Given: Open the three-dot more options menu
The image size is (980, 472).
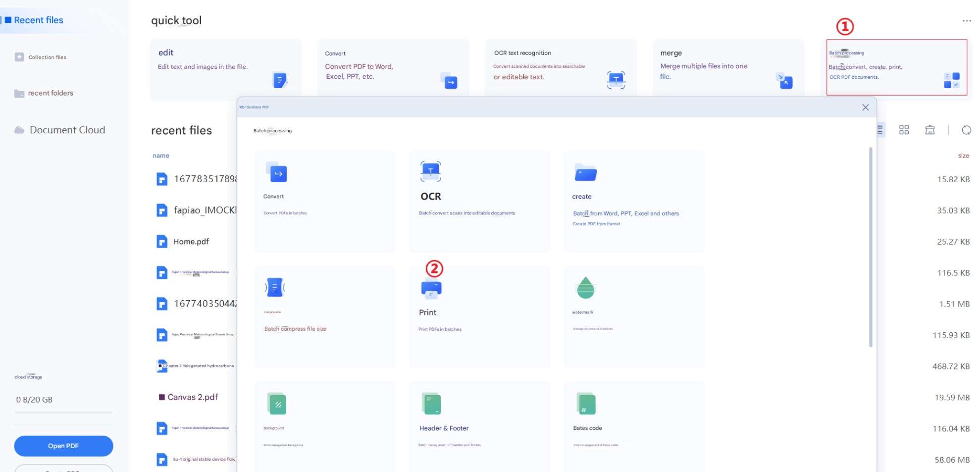Looking at the screenshot, I should click(966, 21).
